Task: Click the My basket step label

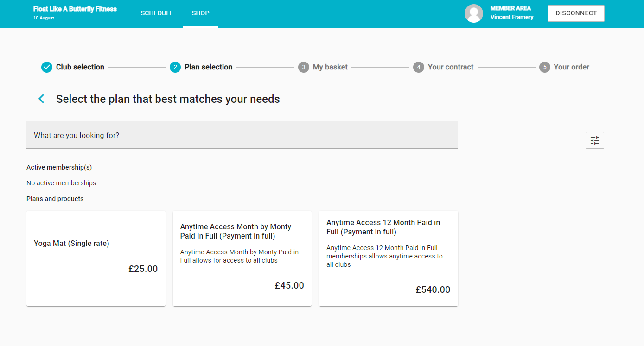Action: point(330,67)
